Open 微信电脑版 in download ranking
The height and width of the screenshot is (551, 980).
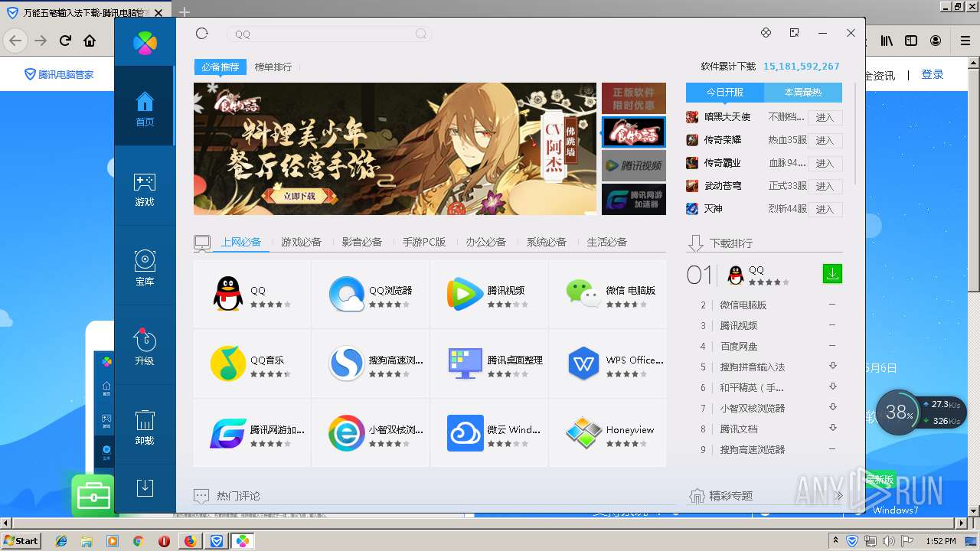(743, 305)
